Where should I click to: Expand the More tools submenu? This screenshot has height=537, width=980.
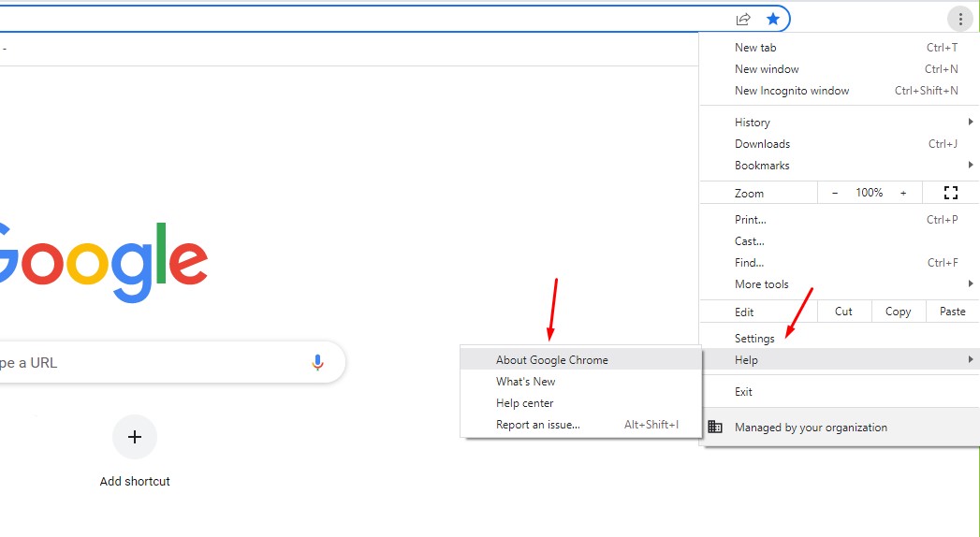tap(840, 284)
